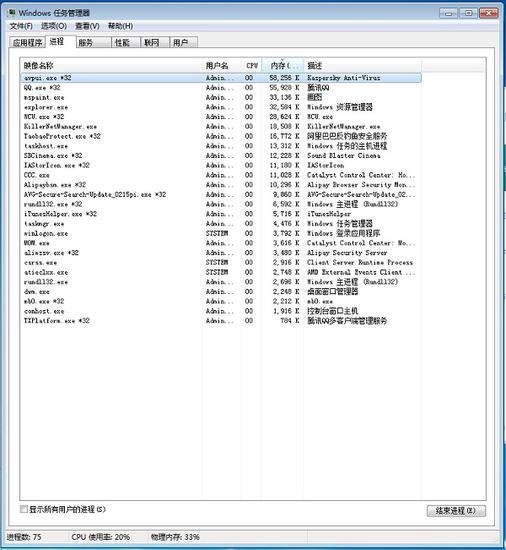The image size is (506, 550).
Task: Switch to the 应用程序 tab
Action: tap(27, 42)
